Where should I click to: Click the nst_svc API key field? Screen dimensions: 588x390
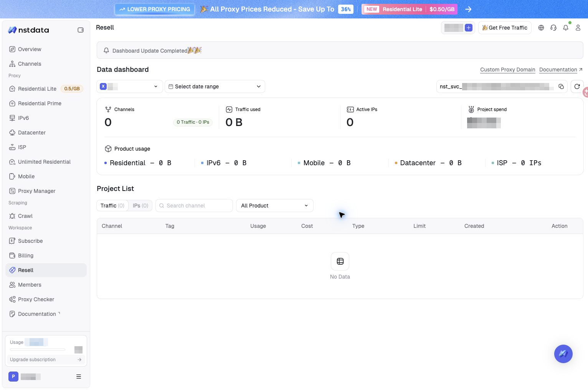click(x=502, y=86)
